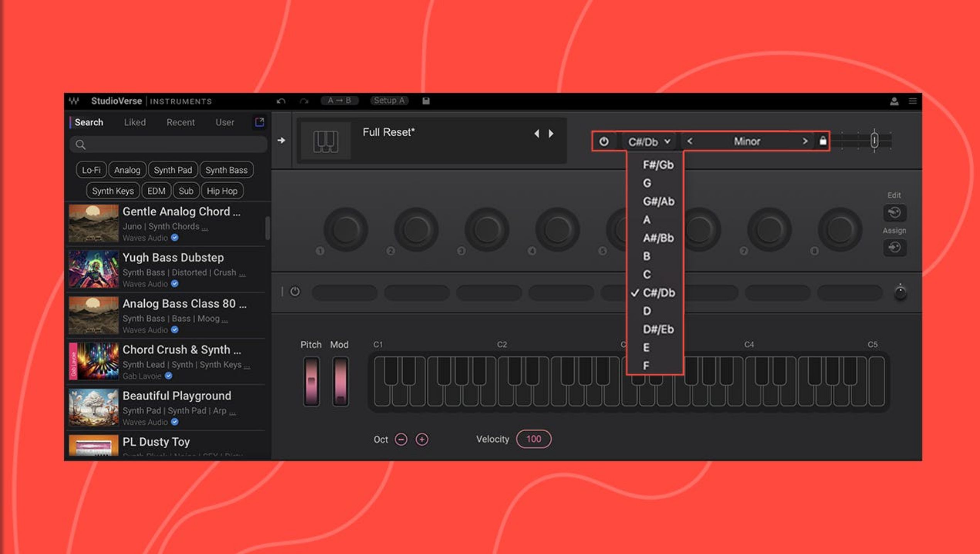Click the Mod wheel slider
980x554 pixels.
tap(340, 382)
